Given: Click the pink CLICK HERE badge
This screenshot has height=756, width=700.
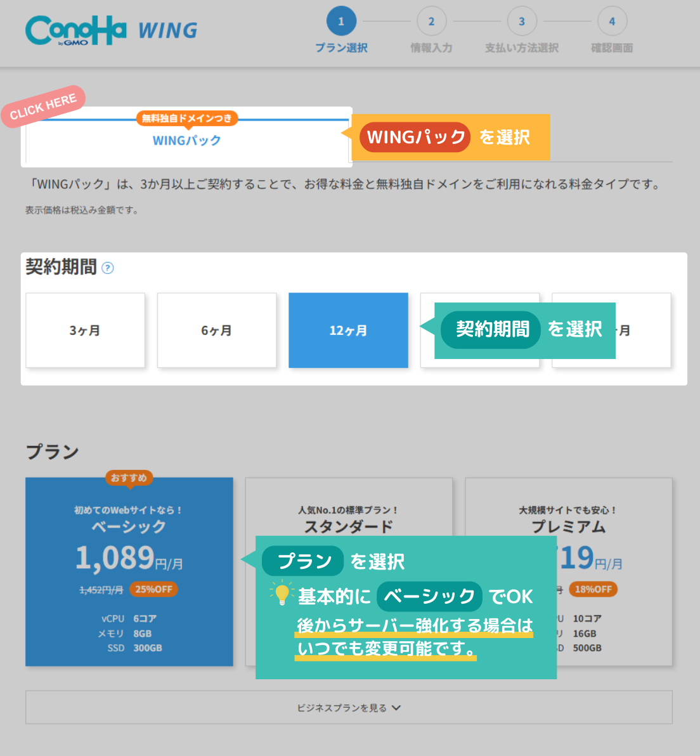Looking at the screenshot, I should 43,107.
